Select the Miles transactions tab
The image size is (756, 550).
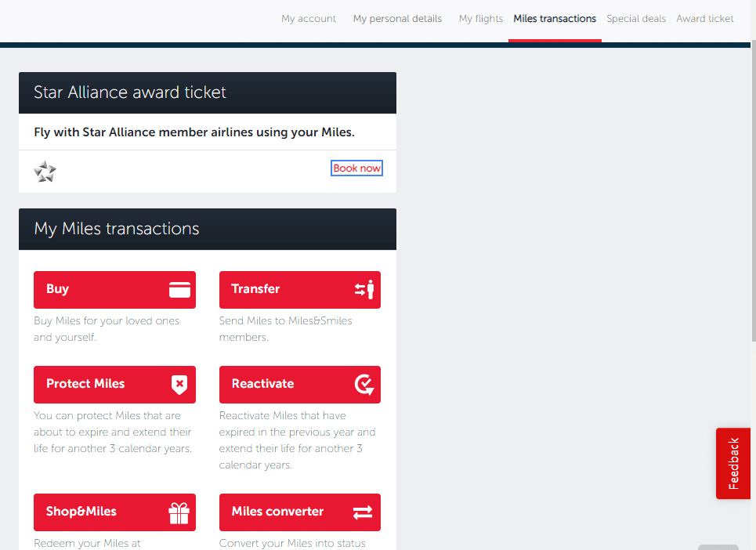point(555,19)
